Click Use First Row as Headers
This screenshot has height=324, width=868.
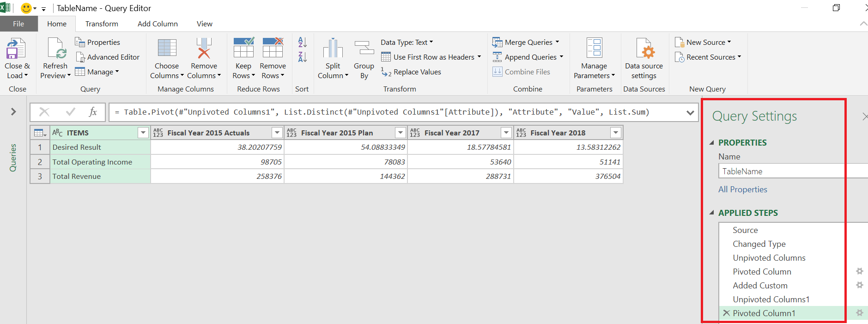click(x=431, y=57)
